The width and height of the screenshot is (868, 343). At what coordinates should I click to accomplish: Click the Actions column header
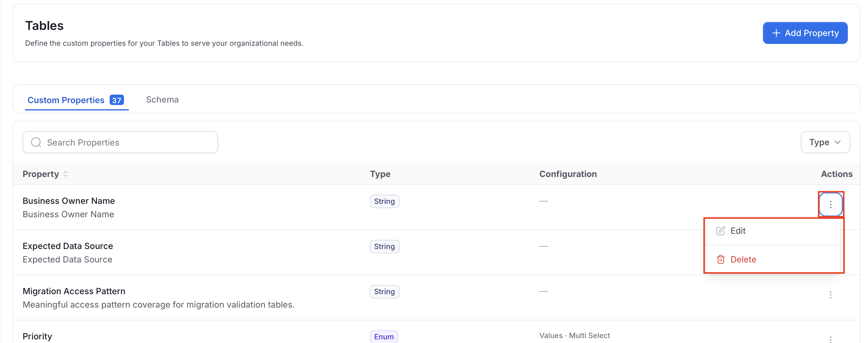pyautogui.click(x=836, y=174)
